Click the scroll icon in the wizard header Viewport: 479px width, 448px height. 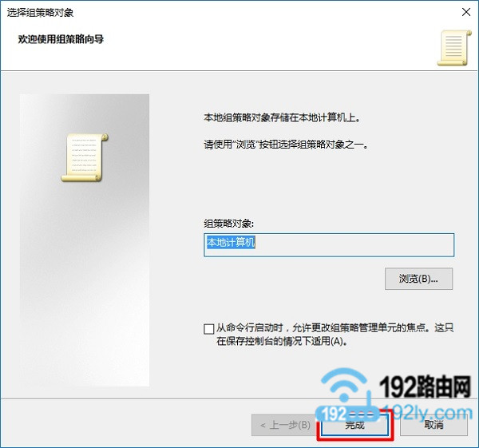click(x=454, y=48)
